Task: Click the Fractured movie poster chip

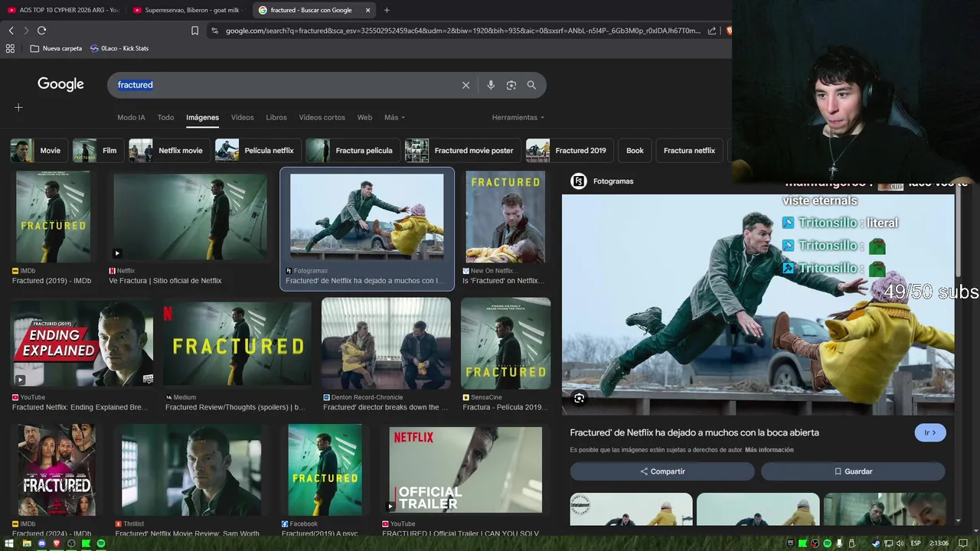Action: [x=462, y=151]
